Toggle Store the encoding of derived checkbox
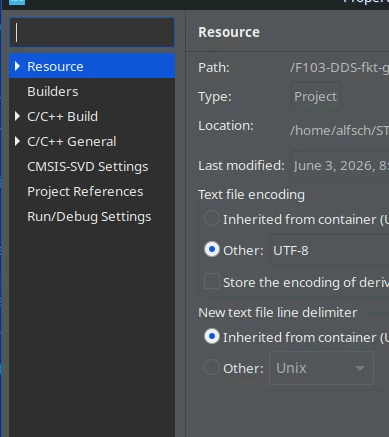Viewport: 389px width, 437px height. point(212,281)
